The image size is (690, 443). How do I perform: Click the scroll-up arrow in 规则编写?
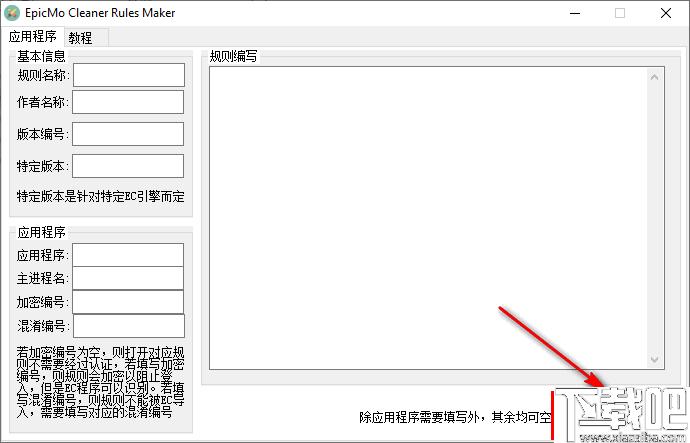654,77
